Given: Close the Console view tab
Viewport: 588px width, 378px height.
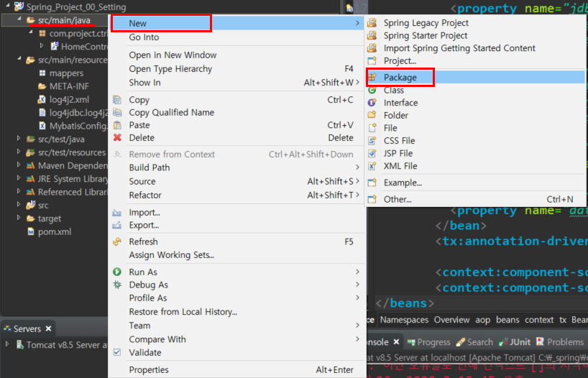Looking at the screenshot, I should click(x=396, y=342).
